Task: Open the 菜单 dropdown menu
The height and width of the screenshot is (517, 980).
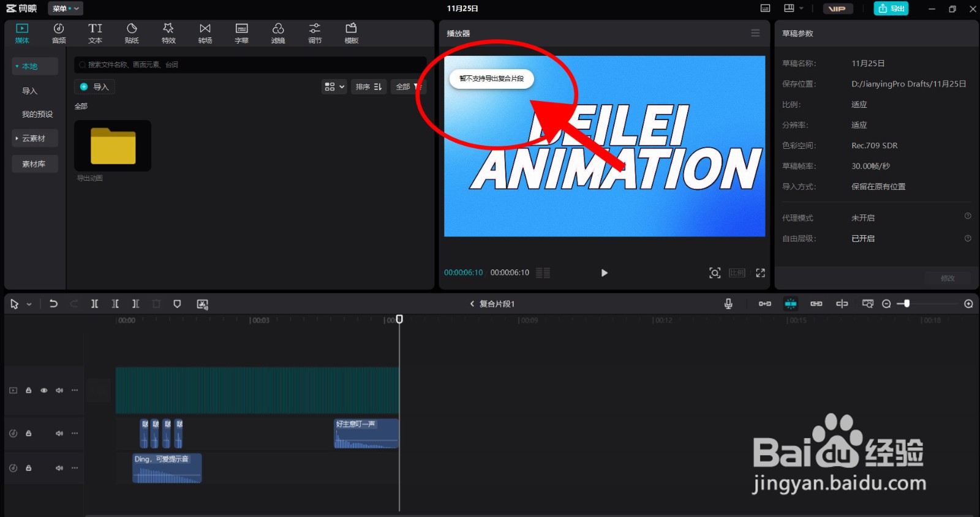Action: [66, 9]
